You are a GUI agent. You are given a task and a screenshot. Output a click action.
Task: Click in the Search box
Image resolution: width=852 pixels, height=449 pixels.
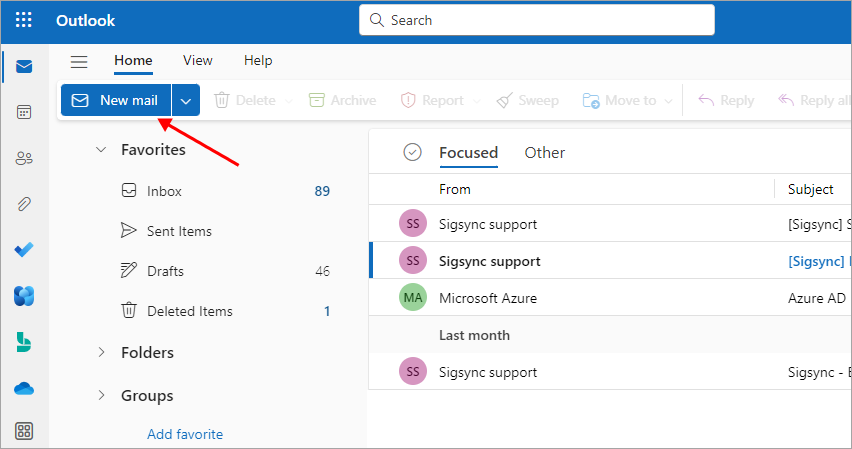point(537,20)
